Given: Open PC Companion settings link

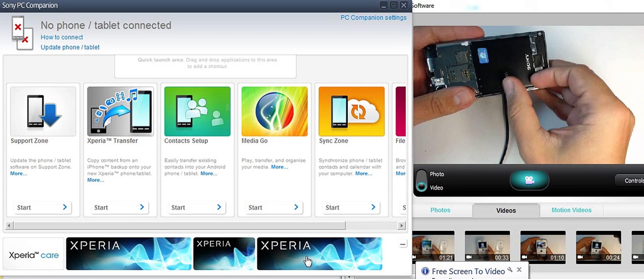Looking at the screenshot, I should 373,18.
